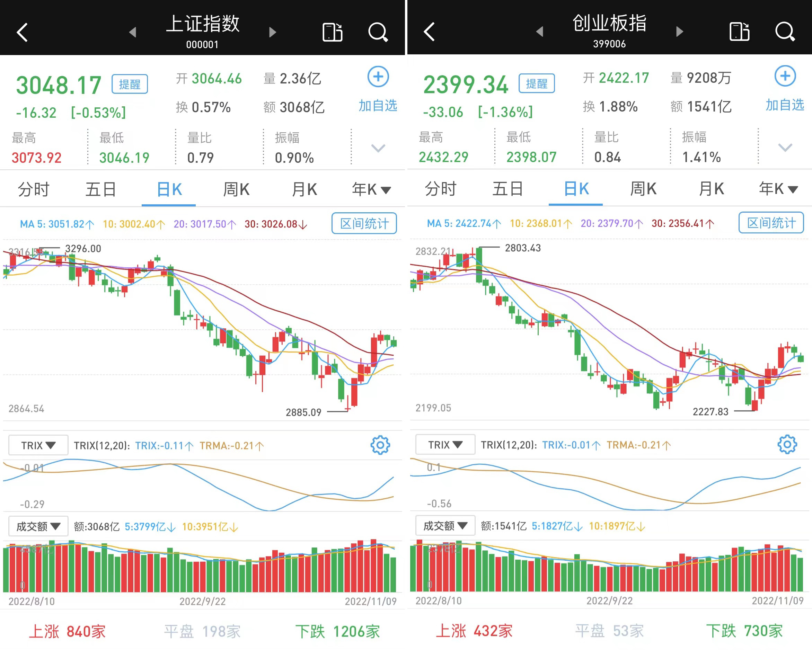Add 上证指数 to watchlist via plus icon
The height and width of the screenshot is (650, 812).
pyautogui.click(x=378, y=77)
